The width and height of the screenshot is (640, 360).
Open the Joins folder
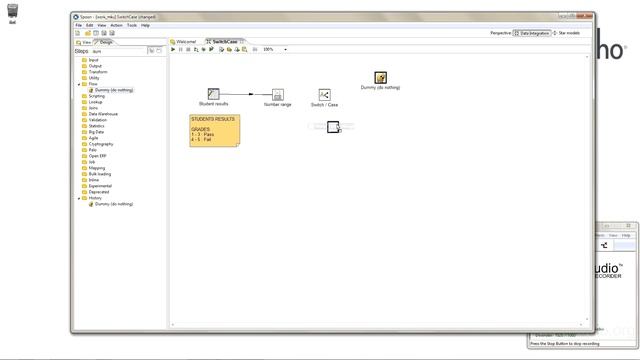90,108
